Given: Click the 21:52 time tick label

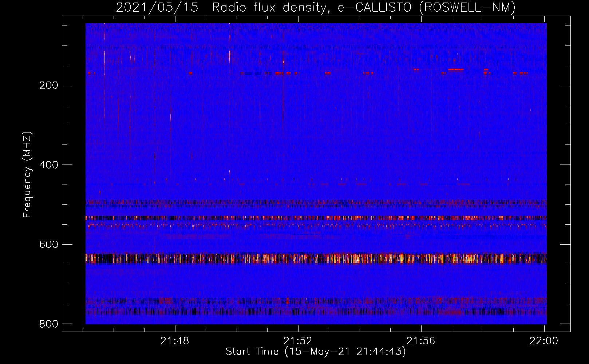Looking at the screenshot, I should (x=298, y=341).
